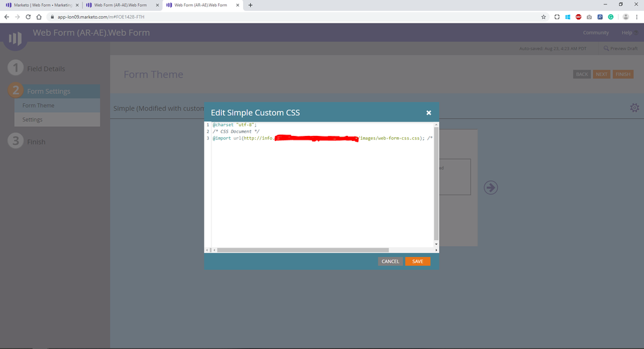
Task: Go to step 1 Field Details
Action: pyautogui.click(x=45, y=69)
